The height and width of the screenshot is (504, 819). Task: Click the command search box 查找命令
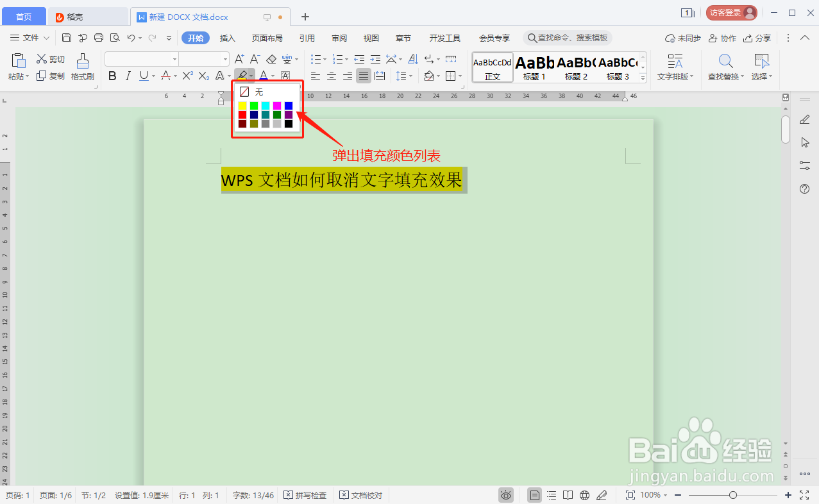[568, 38]
